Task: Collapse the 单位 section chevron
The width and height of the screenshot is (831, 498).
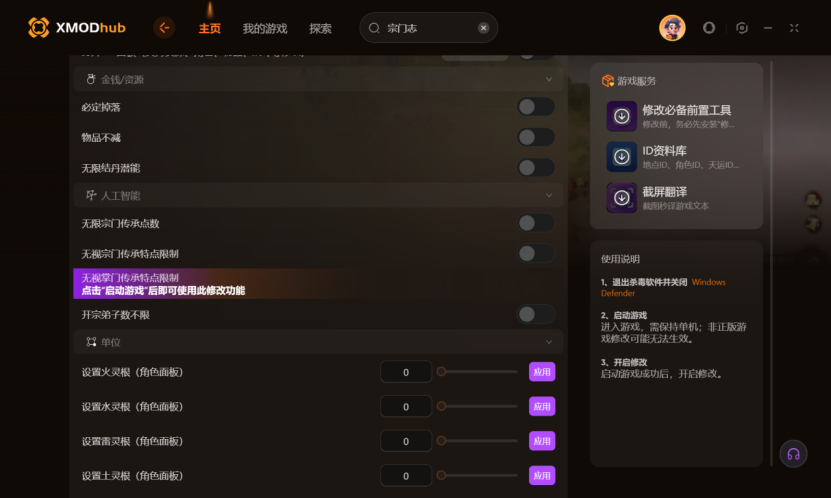Action: point(549,342)
